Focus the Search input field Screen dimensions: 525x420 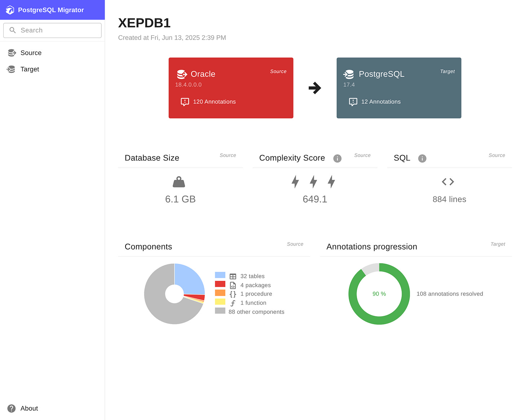pyautogui.click(x=52, y=30)
